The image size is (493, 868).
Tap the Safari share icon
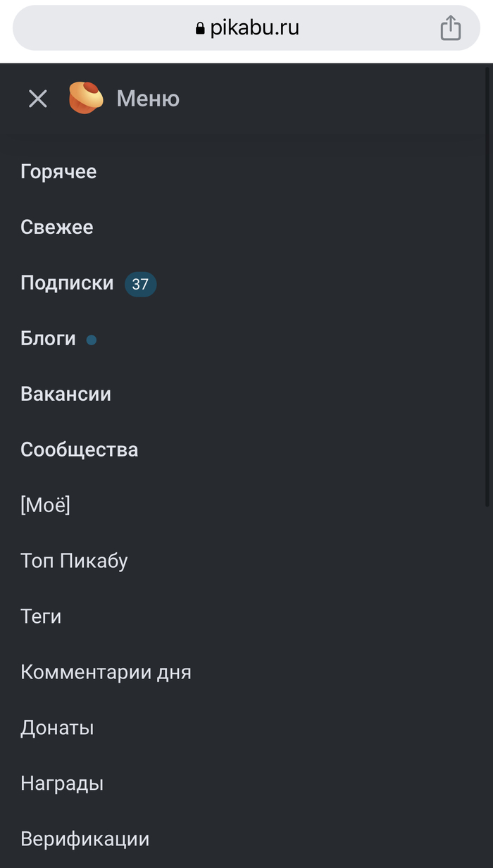(x=450, y=29)
